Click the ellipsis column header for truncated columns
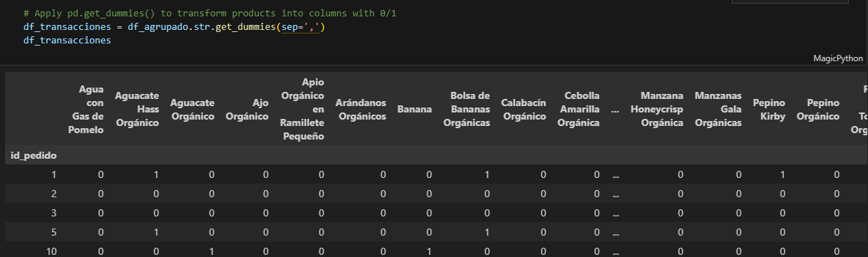The height and width of the screenshot is (257, 868). coord(615,110)
